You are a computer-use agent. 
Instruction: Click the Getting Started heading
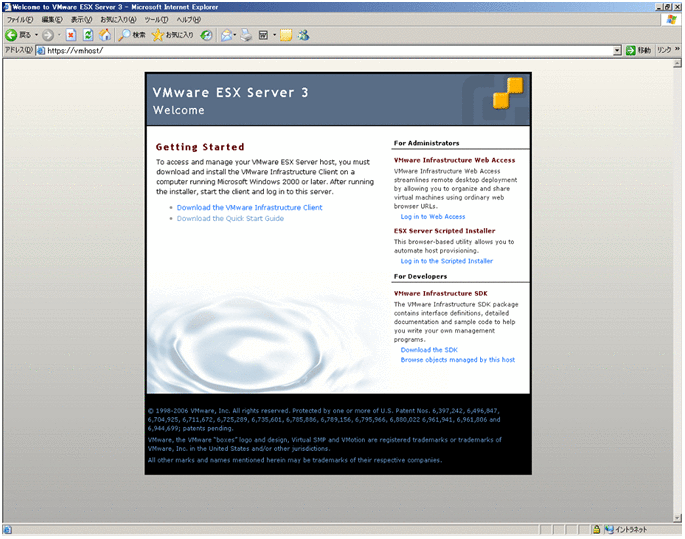pyautogui.click(x=200, y=147)
